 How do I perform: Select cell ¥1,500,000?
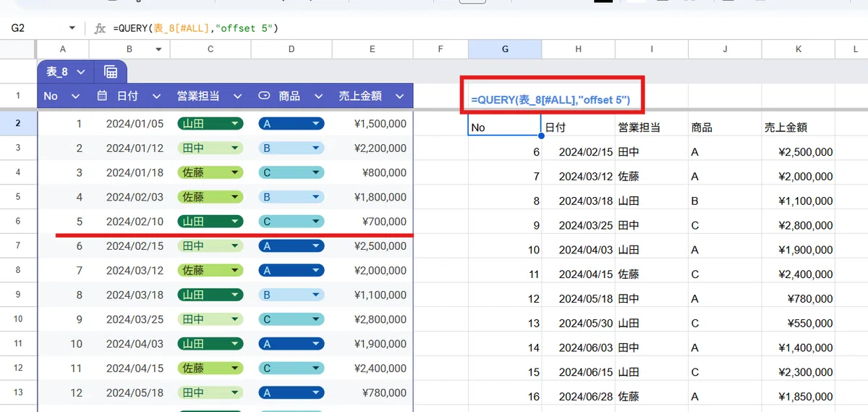click(x=373, y=124)
